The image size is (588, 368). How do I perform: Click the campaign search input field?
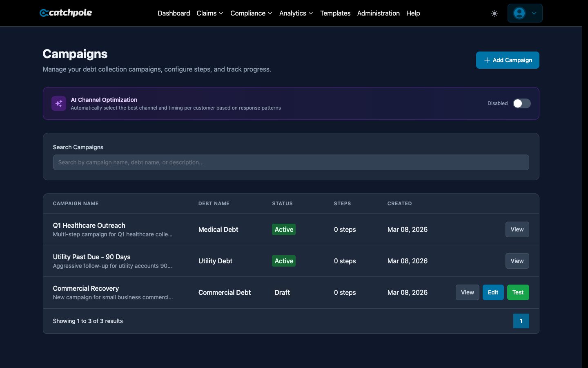pyautogui.click(x=291, y=162)
